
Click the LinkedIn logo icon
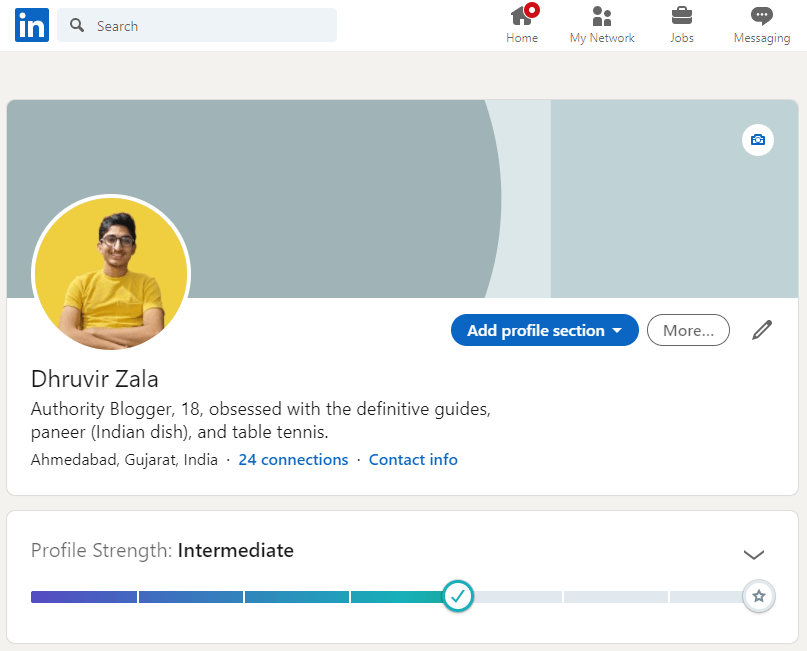[32, 25]
